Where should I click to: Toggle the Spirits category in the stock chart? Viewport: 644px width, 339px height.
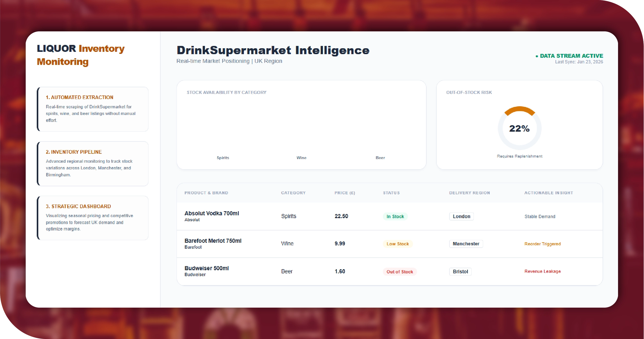223,158
